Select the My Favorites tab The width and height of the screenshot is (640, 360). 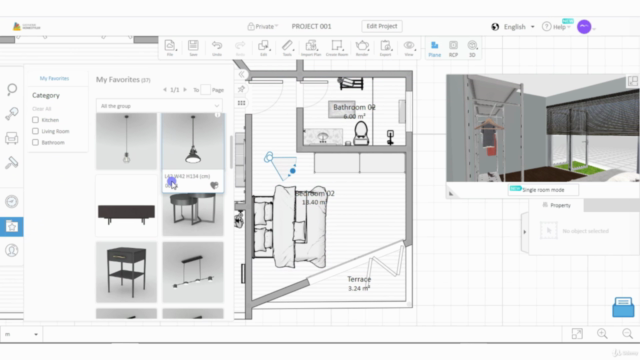54,78
